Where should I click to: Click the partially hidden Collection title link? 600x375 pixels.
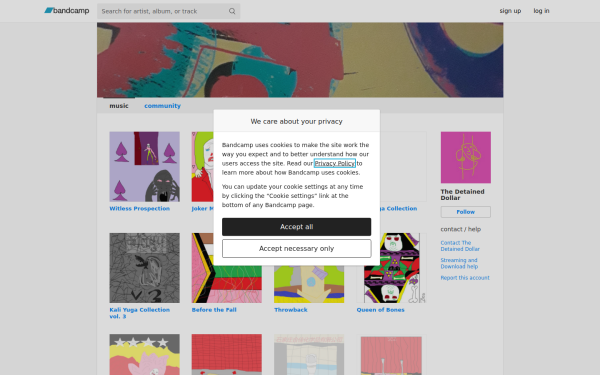click(398, 209)
